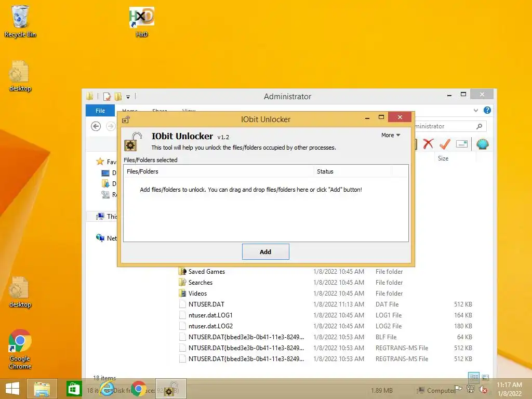Viewport: 532px width, 399px height.
Task: Open the More dropdown in IObit Unlocker
Action: [391, 135]
